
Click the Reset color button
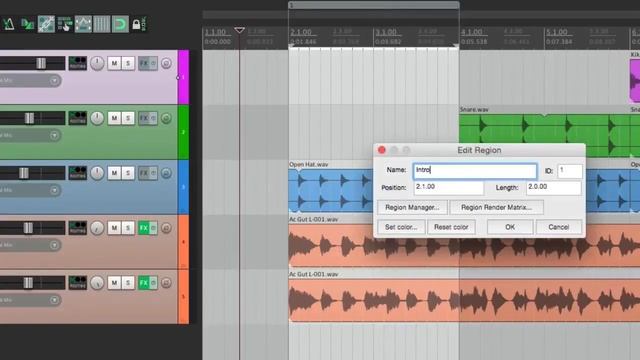(x=451, y=227)
